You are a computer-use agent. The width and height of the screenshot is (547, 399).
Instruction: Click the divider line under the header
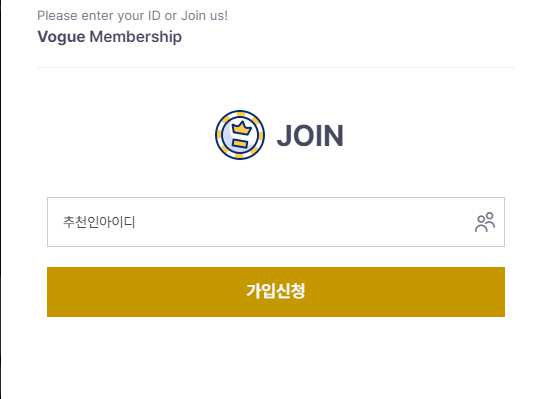pos(276,67)
